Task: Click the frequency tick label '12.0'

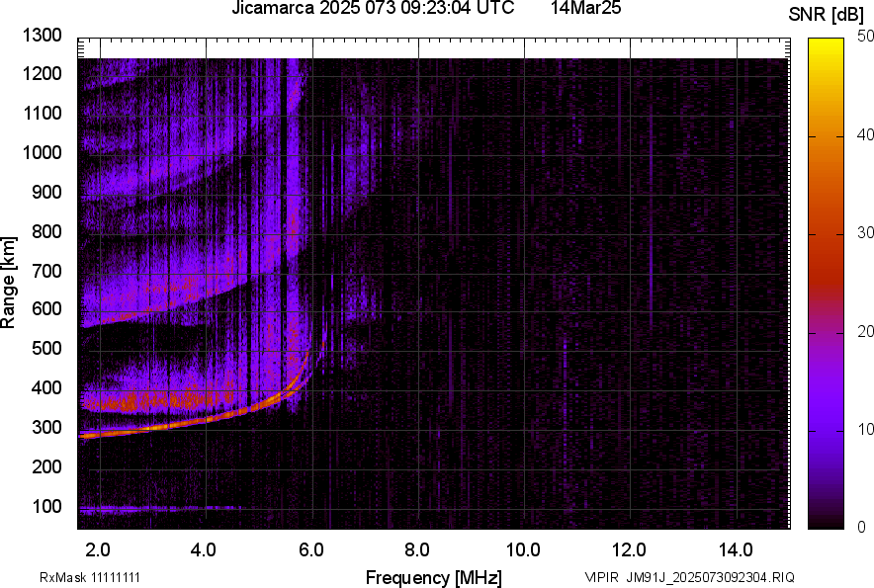Action: point(630,550)
